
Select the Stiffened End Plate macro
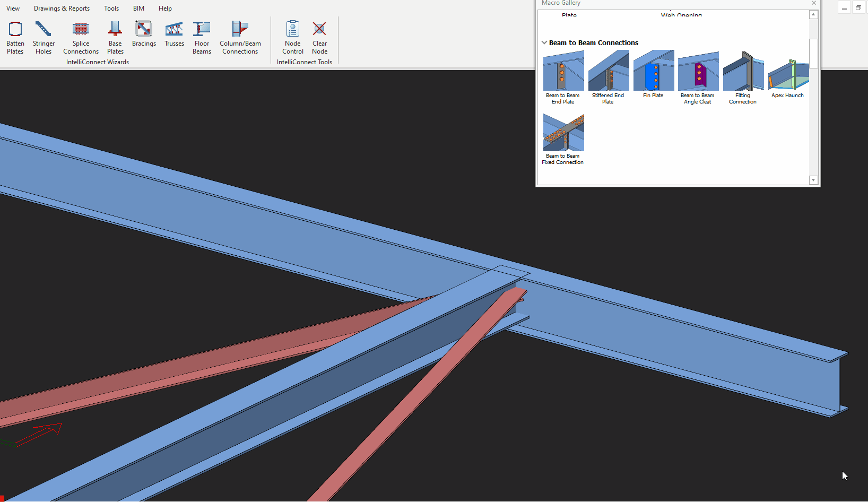(x=609, y=71)
